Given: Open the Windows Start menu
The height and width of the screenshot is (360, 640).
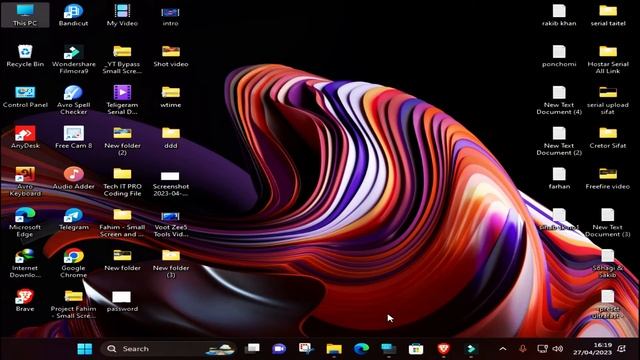Looking at the screenshot, I should pos(85,349).
